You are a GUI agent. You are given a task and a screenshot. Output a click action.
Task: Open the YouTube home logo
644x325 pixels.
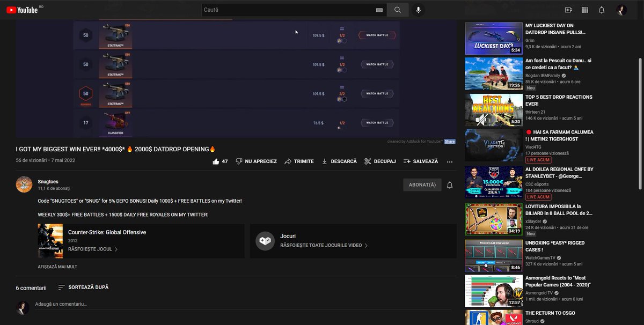click(21, 10)
